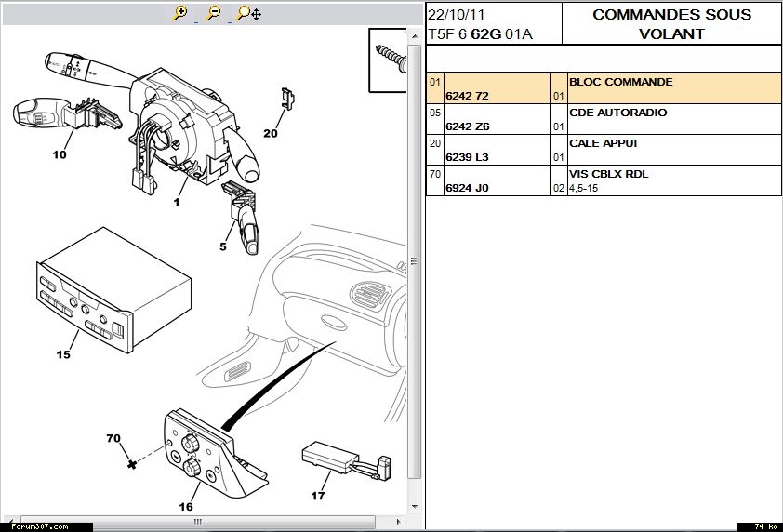Click callout number 17 in diagram
The height and width of the screenshot is (532, 783).
(x=318, y=496)
